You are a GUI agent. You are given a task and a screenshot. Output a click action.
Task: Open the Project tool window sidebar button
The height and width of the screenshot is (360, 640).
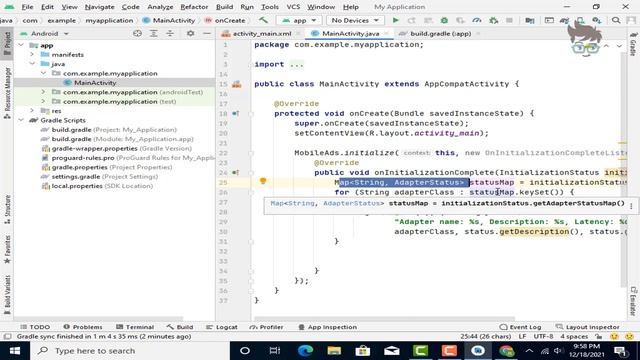[x=7, y=44]
